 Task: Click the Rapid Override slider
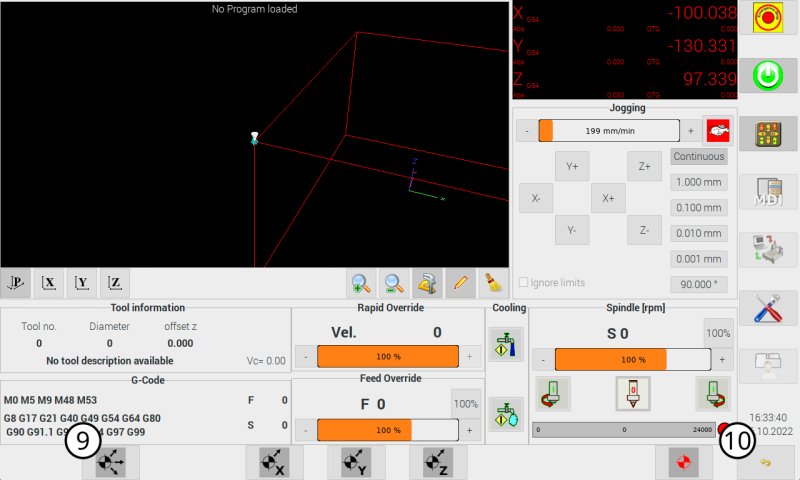tap(388, 357)
